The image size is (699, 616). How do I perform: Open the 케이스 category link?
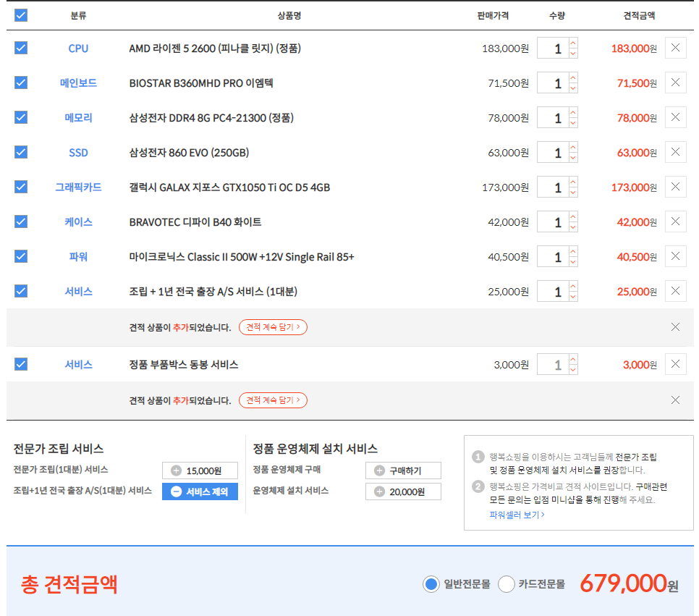(x=78, y=222)
